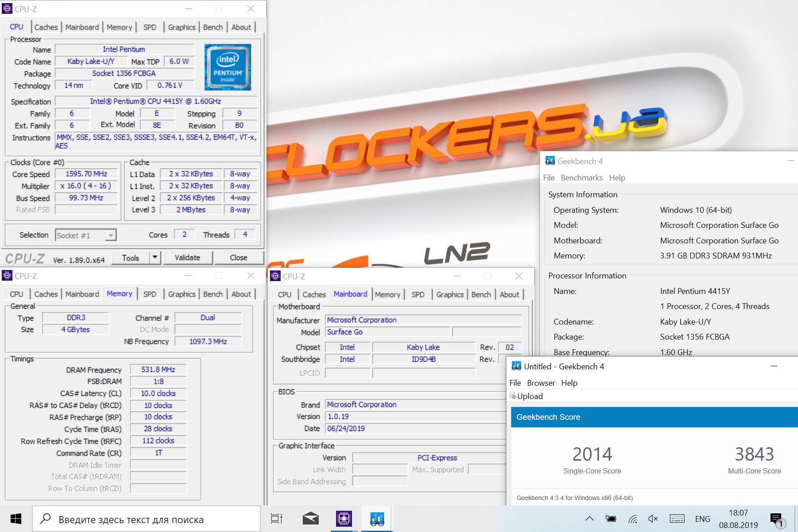Click the Windows search input box
This screenshot has width=798, height=532.
(146, 519)
